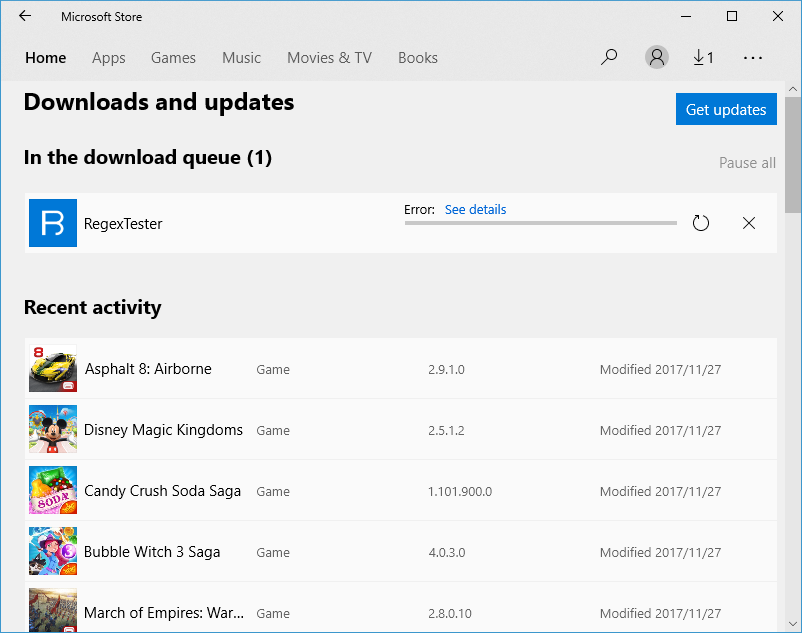Click the RegexTester progress bar

(x=541, y=223)
